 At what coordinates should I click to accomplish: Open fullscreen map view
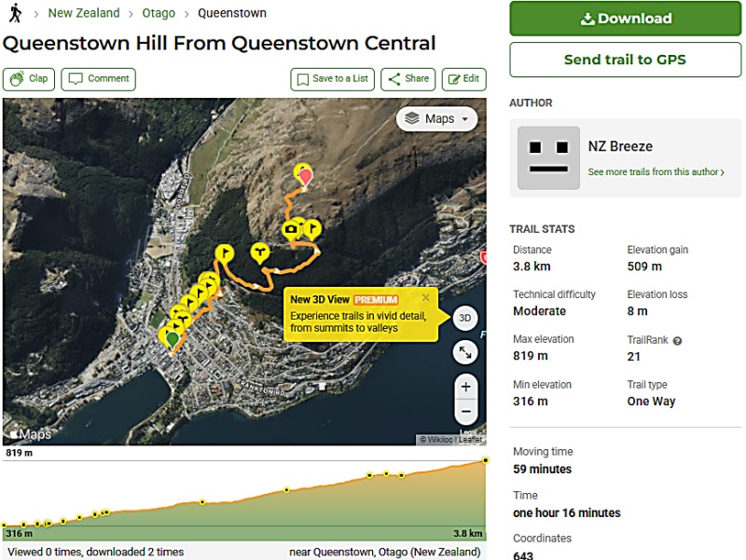465,352
